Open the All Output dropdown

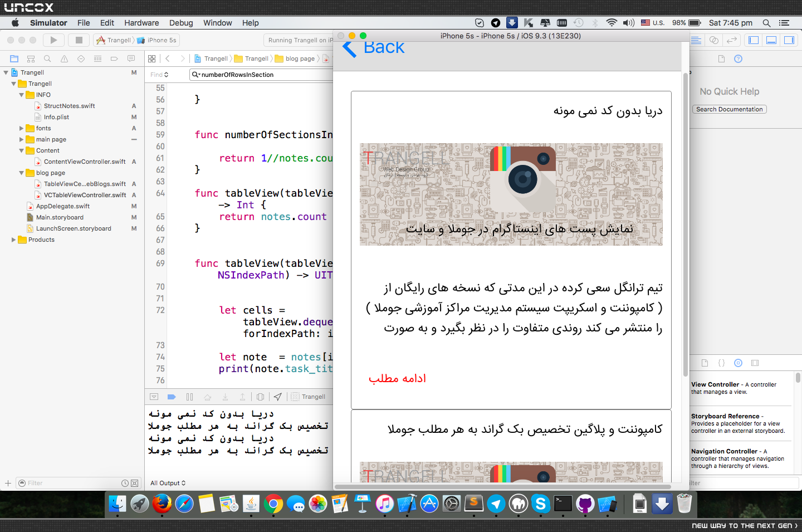point(168,483)
